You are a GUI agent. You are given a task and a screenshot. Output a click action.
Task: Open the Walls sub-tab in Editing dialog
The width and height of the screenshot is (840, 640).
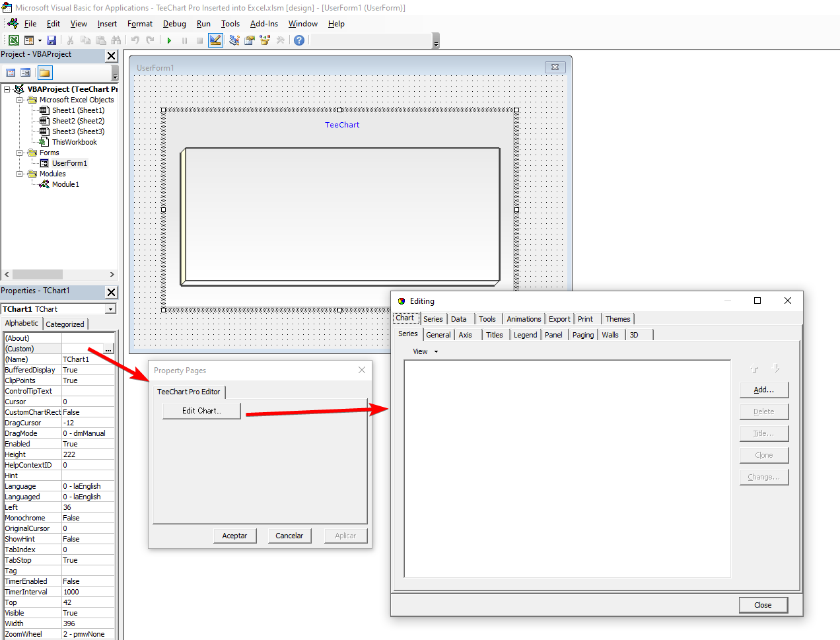tap(610, 335)
